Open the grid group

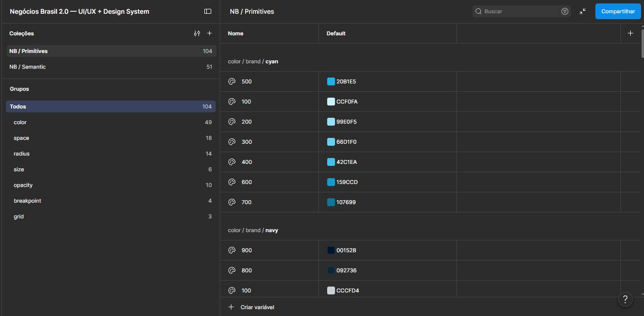point(111,216)
